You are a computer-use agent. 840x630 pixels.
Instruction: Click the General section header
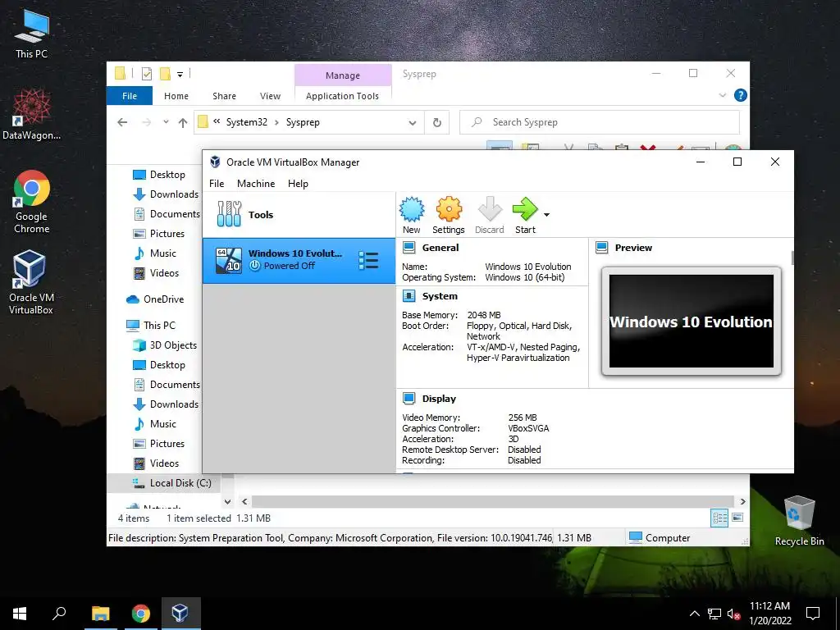tap(441, 248)
